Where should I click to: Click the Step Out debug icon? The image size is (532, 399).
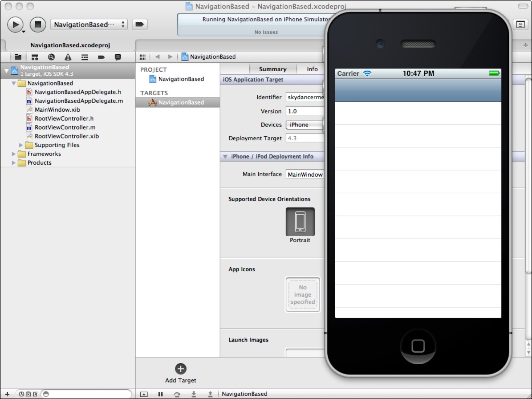210,394
